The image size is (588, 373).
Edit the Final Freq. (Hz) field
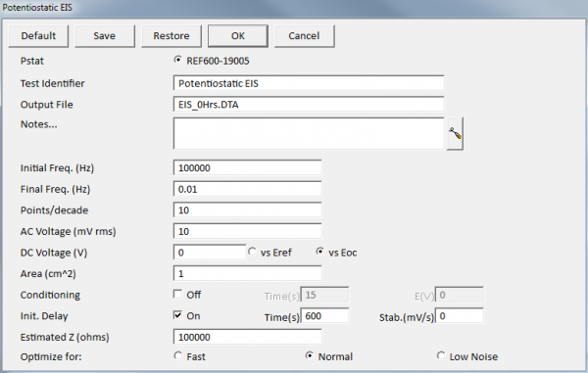point(248,189)
